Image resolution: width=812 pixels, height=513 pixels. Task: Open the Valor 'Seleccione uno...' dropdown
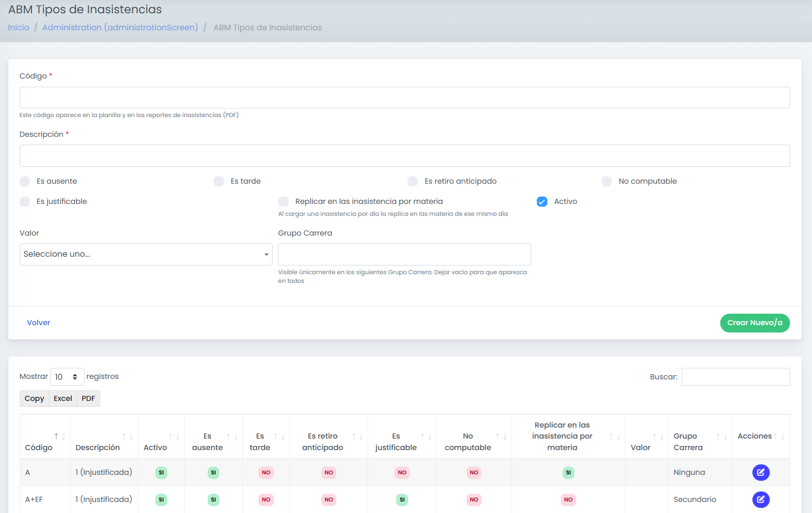point(146,254)
